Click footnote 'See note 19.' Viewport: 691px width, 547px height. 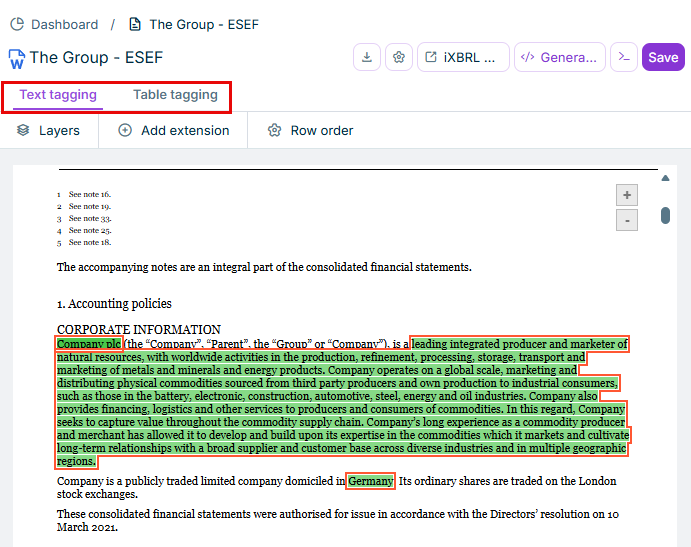[x=90, y=206]
